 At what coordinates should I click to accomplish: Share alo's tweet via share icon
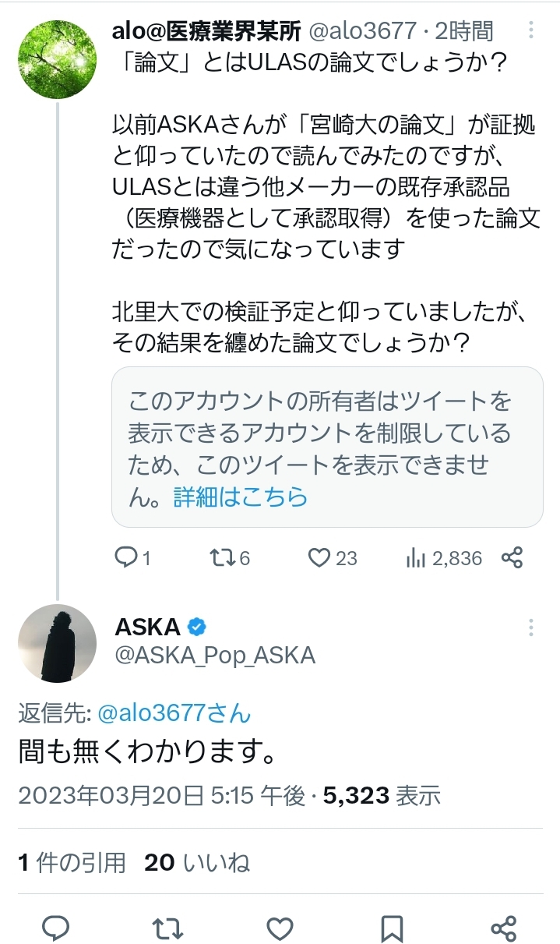[512, 557]
